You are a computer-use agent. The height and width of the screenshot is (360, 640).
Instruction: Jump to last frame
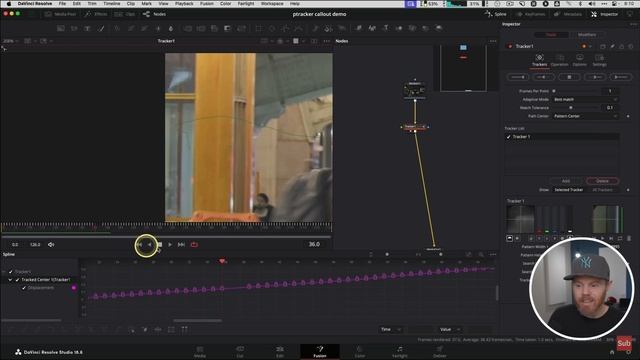[x=181, y=244]
